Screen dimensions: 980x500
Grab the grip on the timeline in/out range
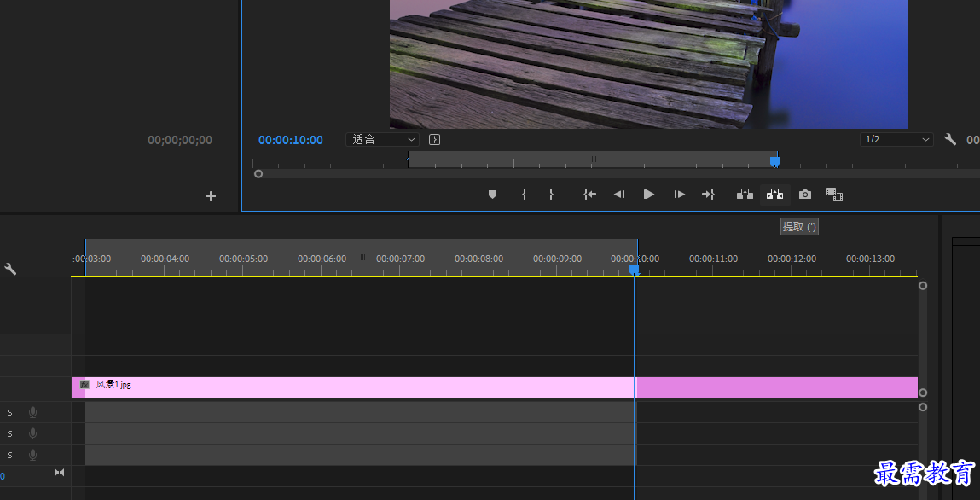(362, 257)
